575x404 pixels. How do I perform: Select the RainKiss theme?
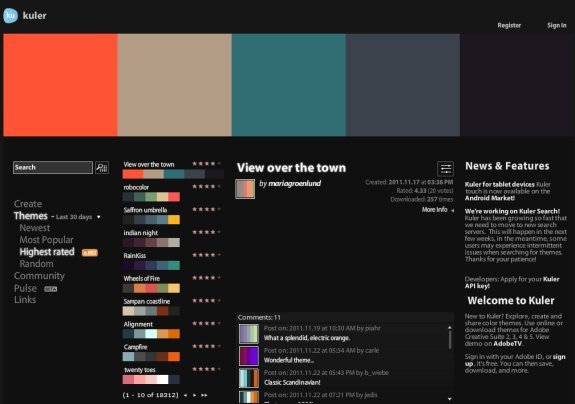click(135, 256)
